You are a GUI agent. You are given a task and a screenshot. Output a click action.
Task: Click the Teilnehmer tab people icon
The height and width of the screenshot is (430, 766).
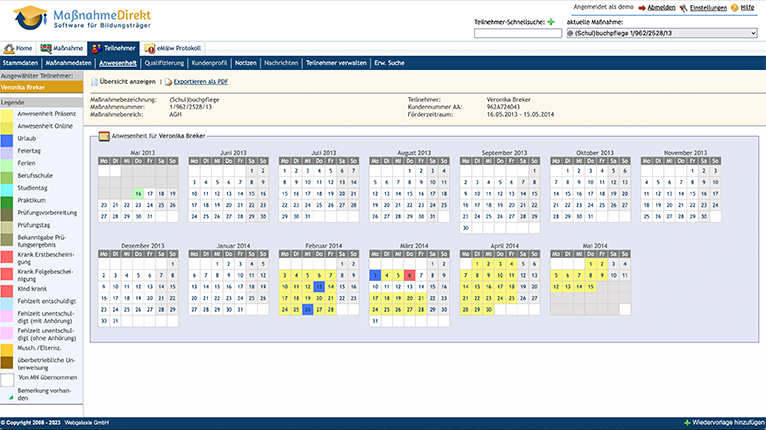[97, 48]
